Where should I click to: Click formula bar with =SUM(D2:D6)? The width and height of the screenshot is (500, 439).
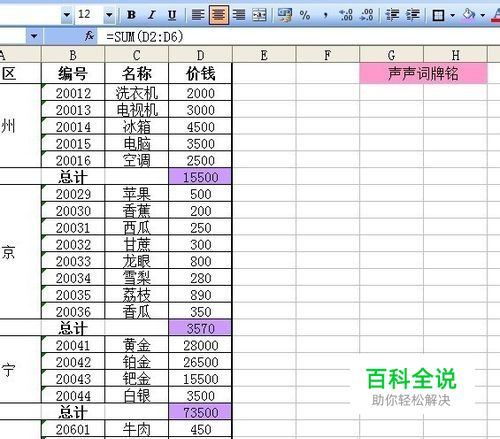coord(299,36)
